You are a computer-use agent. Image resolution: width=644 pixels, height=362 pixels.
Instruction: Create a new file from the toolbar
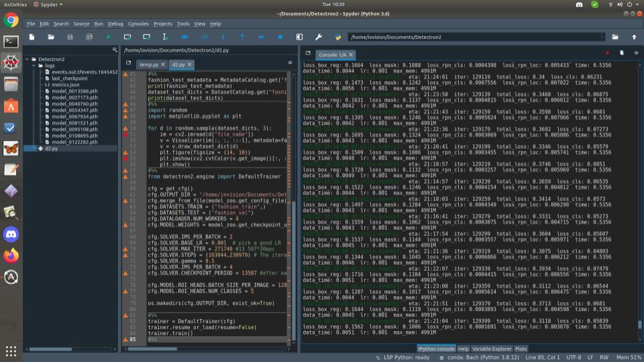coord(32,37)
